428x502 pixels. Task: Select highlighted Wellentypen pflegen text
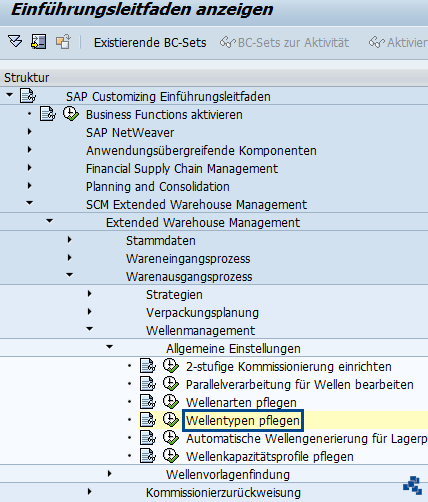click(243, 421)
